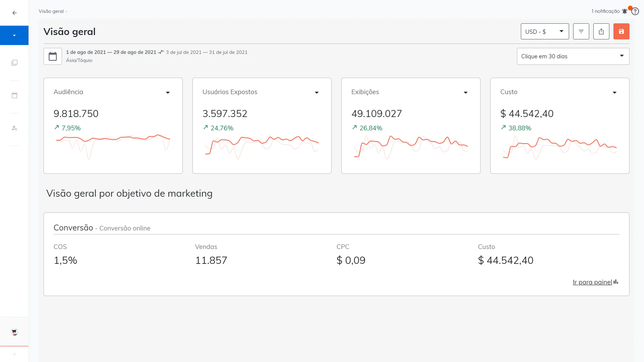Open the date range calendar picker
The height and width of the screenshot is (362, 644).
(53, 56)
